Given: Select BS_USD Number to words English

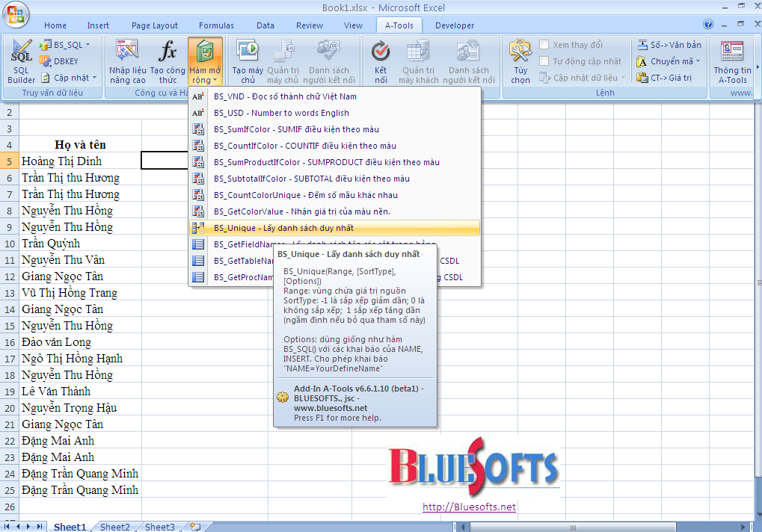Looking at the screenshot, I should coord(334,113).
